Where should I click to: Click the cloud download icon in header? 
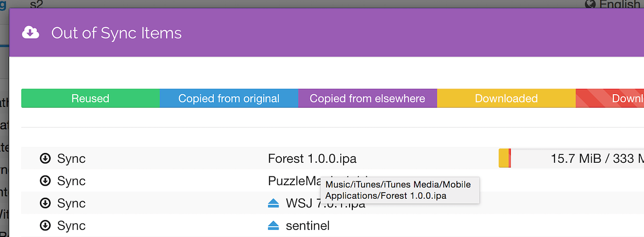point(30,33)
